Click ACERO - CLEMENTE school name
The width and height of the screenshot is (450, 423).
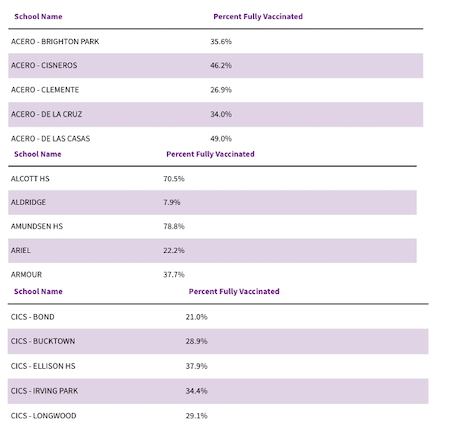pyautogui.click(x=45, y=90)
